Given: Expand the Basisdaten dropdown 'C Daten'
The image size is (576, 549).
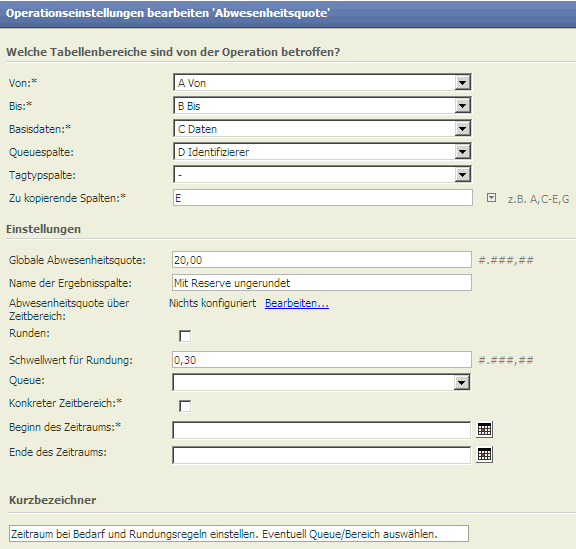Looking at the screenshot, I should (322, 129).
